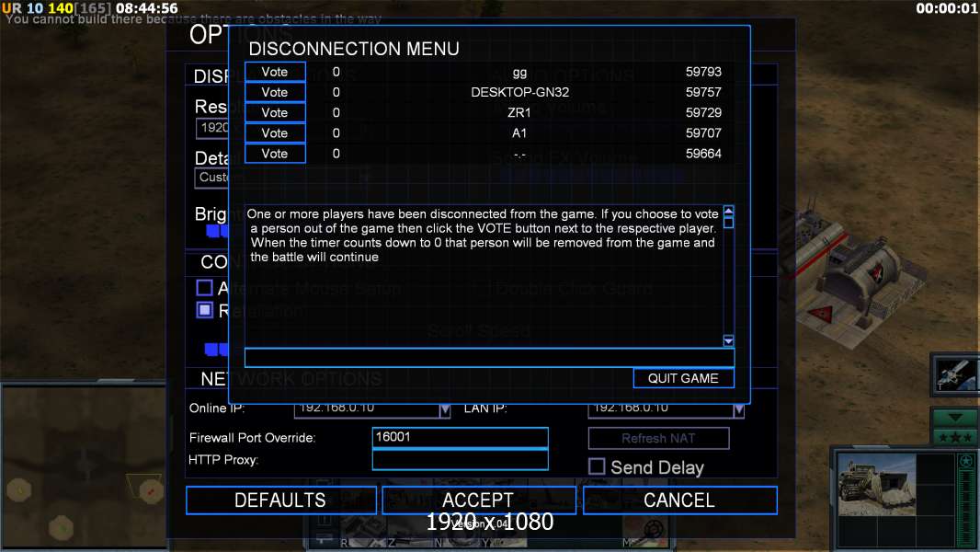Click the QUIT GAME button
The height and width of the screenshot is (552, 980).
point(683,378)
